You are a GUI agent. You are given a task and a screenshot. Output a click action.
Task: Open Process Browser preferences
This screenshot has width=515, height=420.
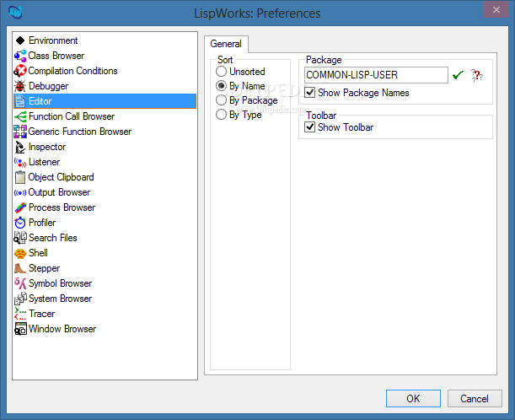(x=105, y=207)
